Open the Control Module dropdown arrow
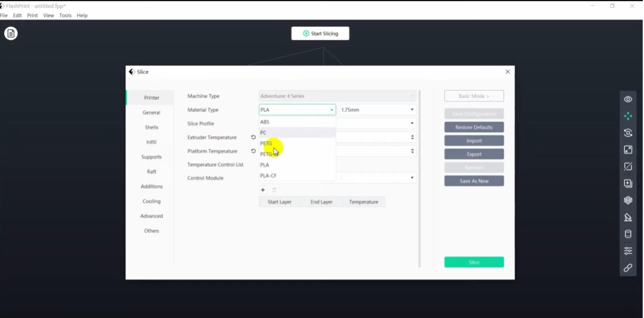 coord(412,178)
